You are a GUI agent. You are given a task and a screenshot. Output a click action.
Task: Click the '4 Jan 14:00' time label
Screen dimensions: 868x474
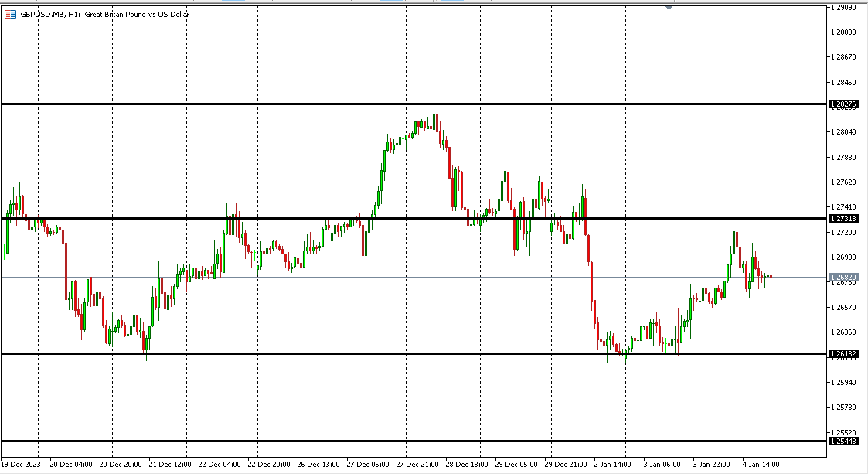[761, 465]
